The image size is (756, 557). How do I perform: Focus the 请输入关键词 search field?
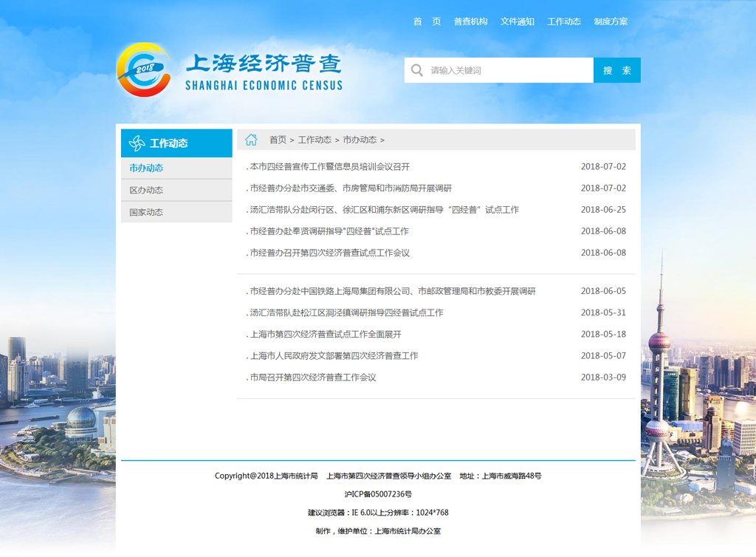[x=499, y=70]
